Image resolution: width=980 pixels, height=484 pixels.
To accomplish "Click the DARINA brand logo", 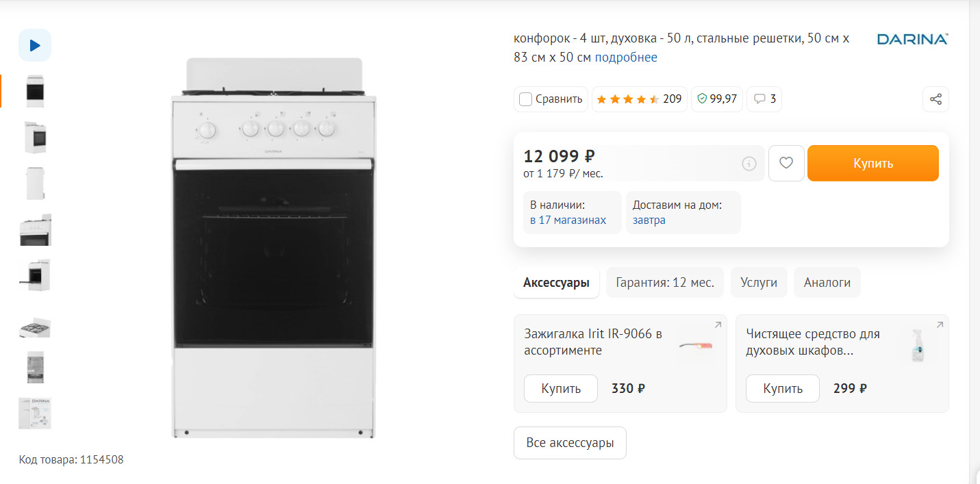I will click(x=912, y=40).
